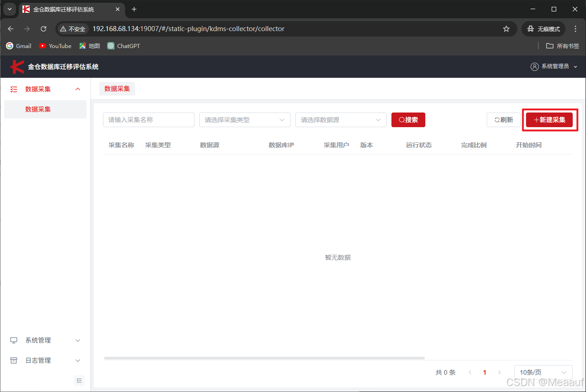The image size is (586, 392).
Task: Click the browser forward arrow
Action: [27, 29]
